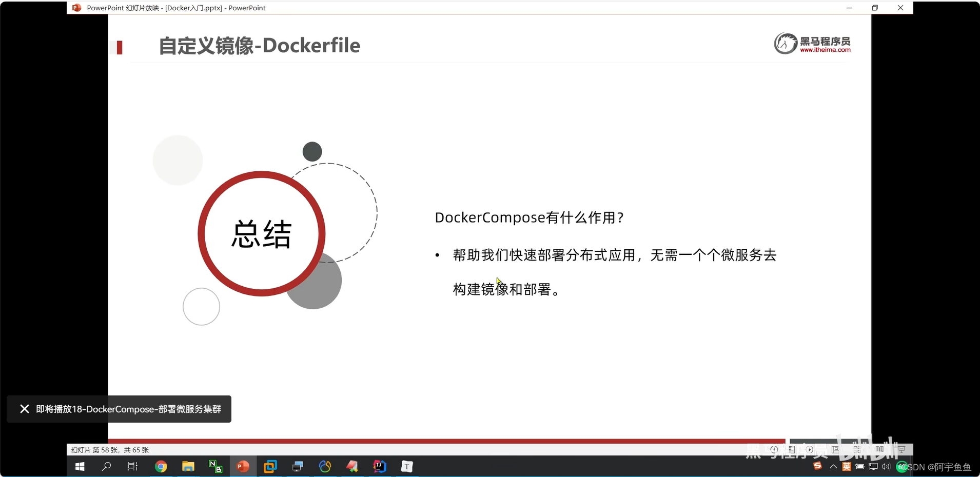Image resolution: width=980 pixels, height=477 pixels.
Task: Click the 黑马程序员 logo on slide
Action: pos(812,43)
